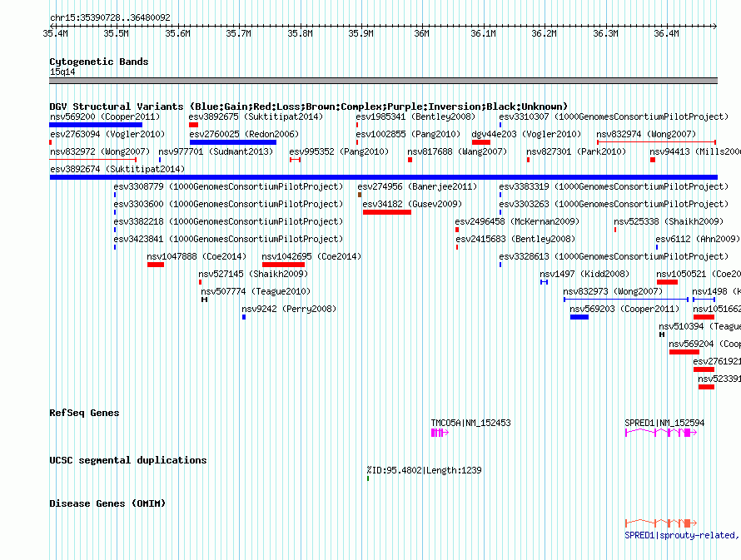Click the 35.5M tick on the ruler
The height and width of the screenshot is (560, 741).
(x=116, y=33)
